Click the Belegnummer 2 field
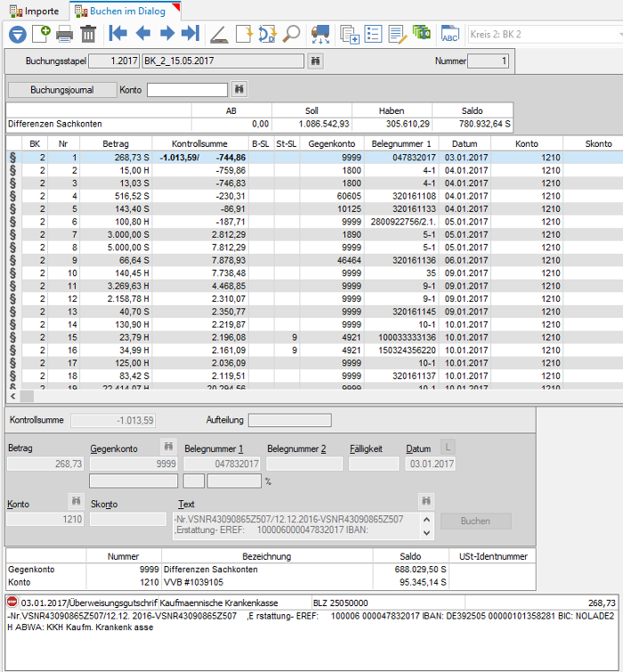Screen dimensions: 623x672 pos(304,464)
